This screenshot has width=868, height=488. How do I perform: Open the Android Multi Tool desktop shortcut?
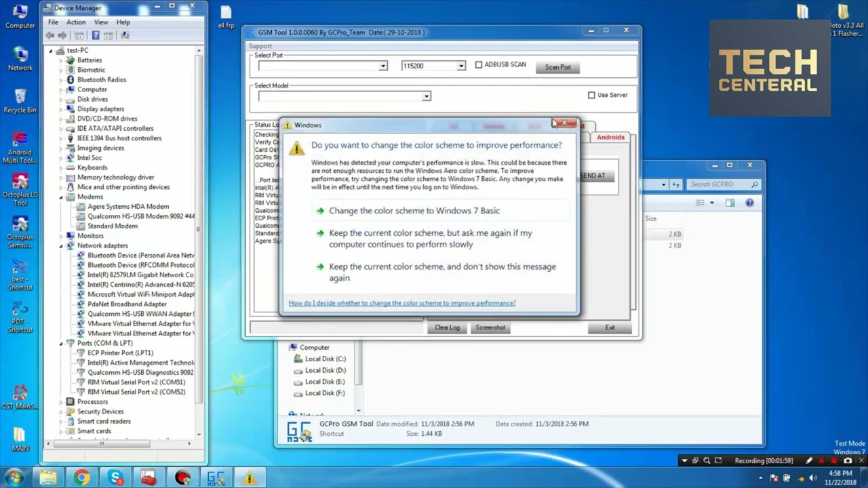tap(20, 148)
